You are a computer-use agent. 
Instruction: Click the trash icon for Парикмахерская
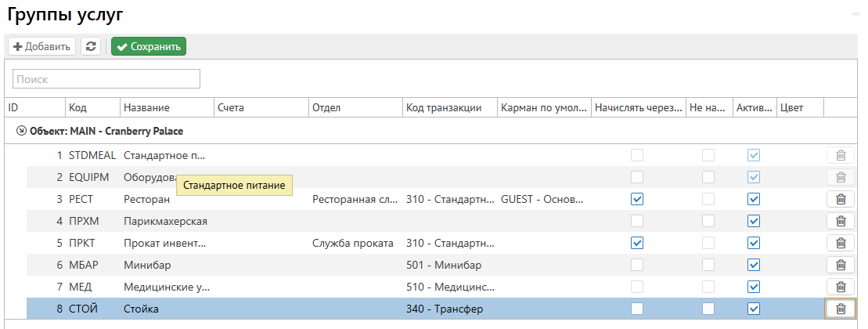[x=841, y=221]
